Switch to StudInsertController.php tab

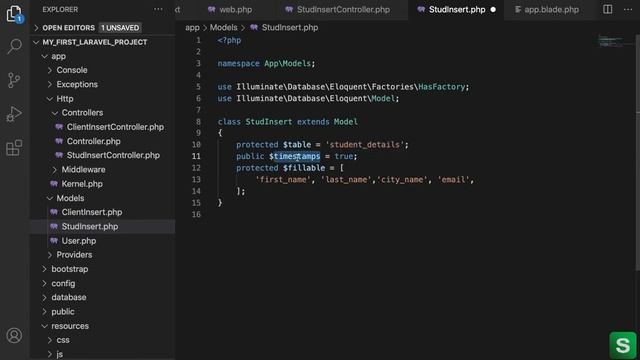(337, 9)
